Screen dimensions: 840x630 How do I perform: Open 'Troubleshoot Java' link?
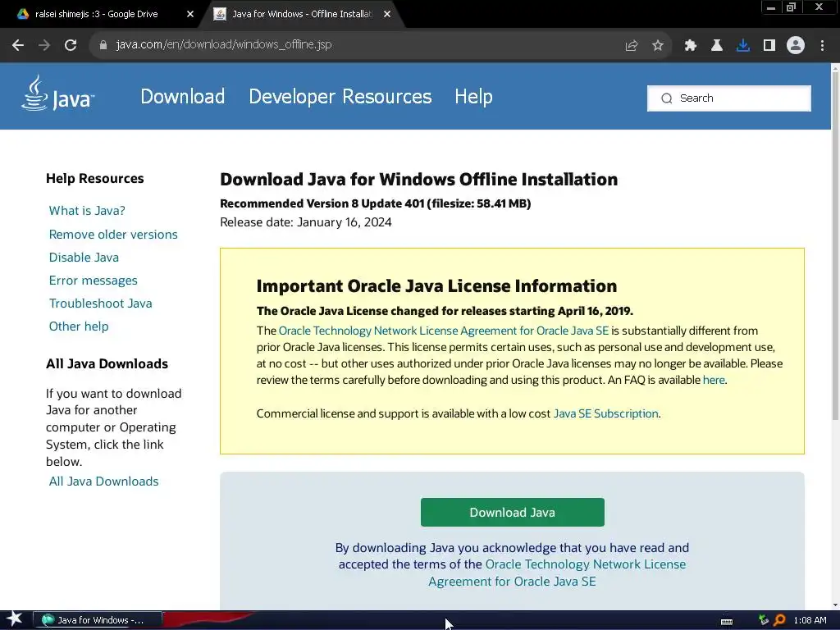[101, 304]
